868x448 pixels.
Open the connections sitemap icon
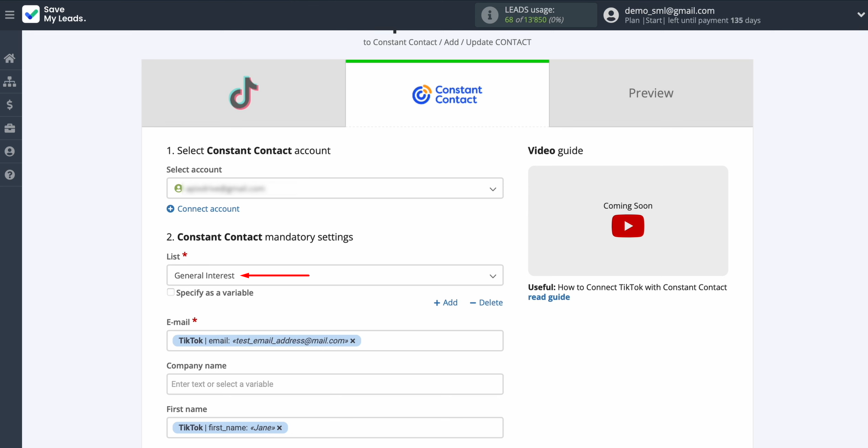(10, 82)
